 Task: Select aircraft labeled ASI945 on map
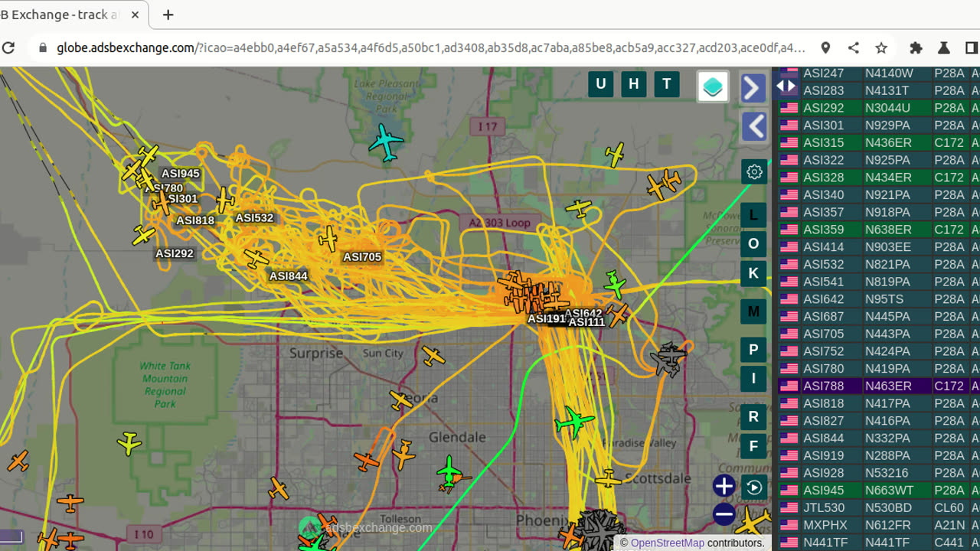point(149,157)
